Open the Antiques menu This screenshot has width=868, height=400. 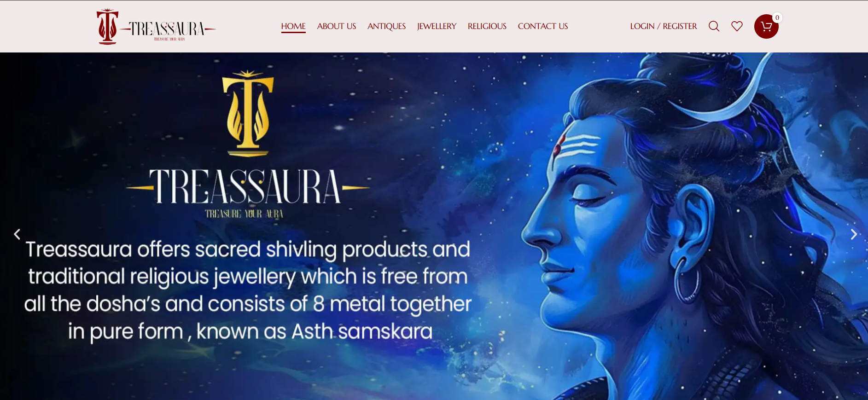(x=386, y=26)
